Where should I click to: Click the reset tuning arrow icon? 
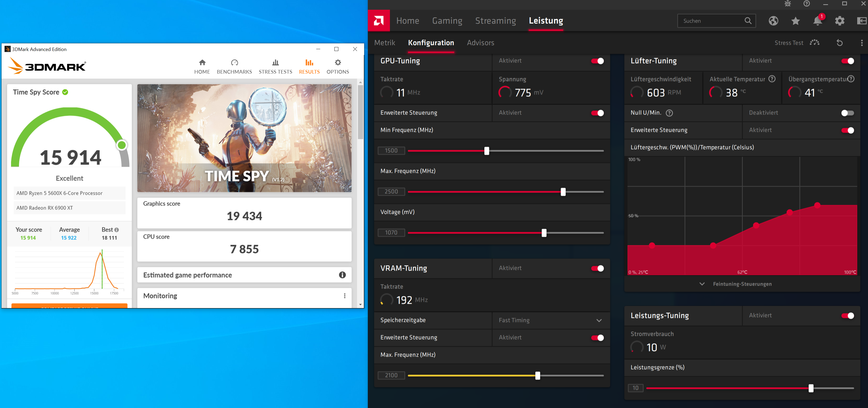[x=839, y=43]
